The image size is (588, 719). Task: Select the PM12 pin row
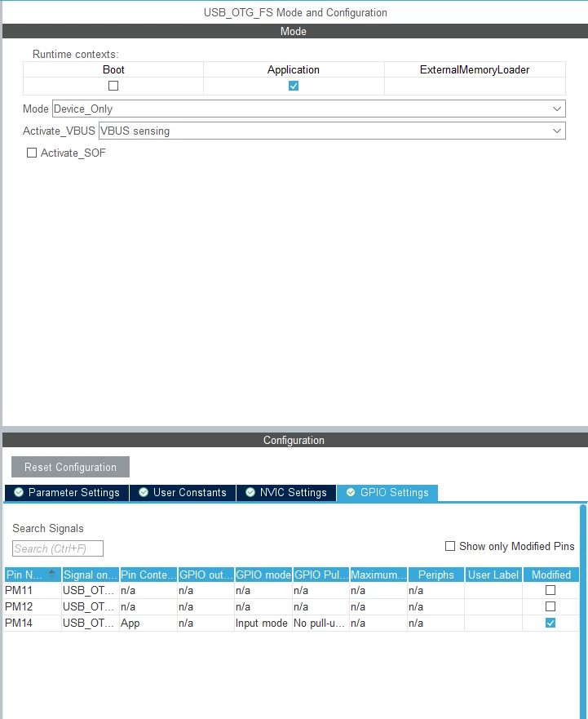point(292,606)
